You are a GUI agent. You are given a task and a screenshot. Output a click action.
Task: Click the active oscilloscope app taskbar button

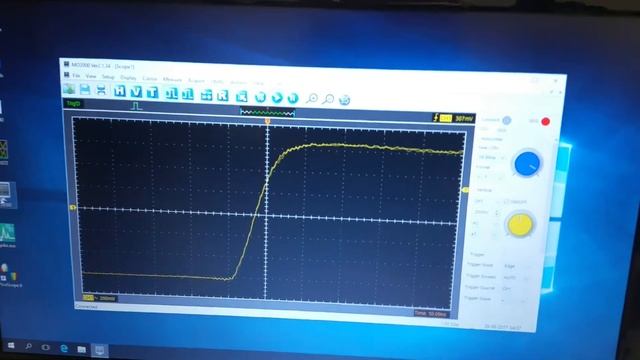100,350
